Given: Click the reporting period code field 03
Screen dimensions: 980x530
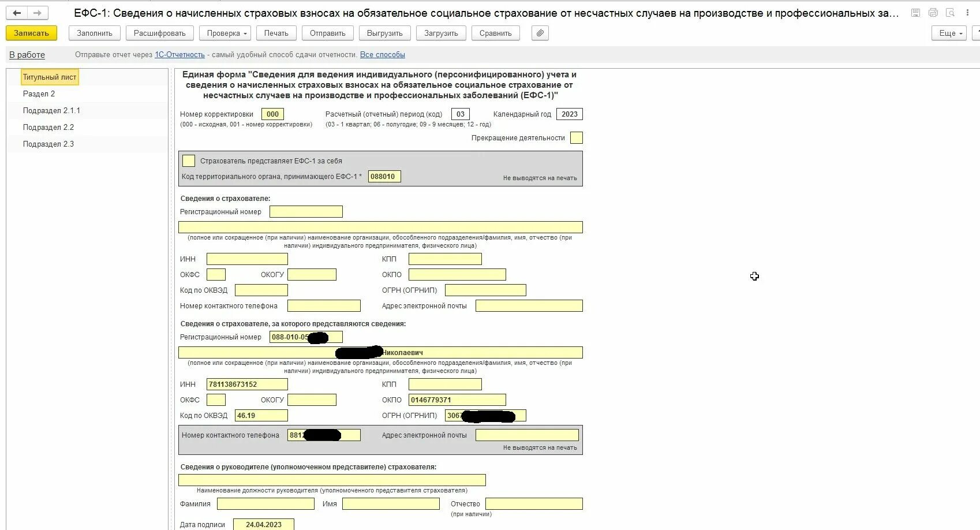Looking at the screenshot, I should 460,114.
